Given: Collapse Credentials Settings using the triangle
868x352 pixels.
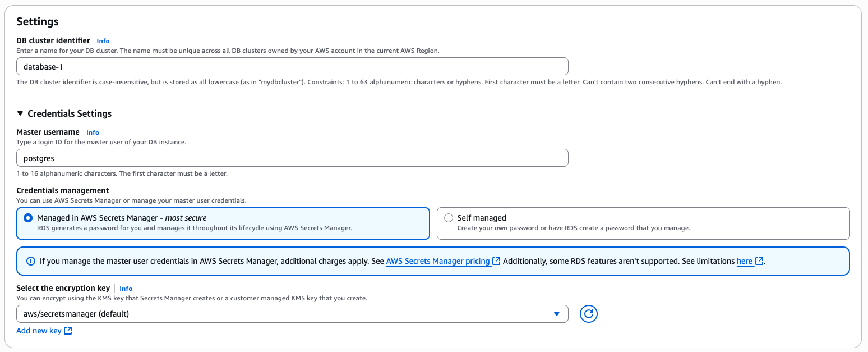Looking at the screenshot, I should click(21, 113).
